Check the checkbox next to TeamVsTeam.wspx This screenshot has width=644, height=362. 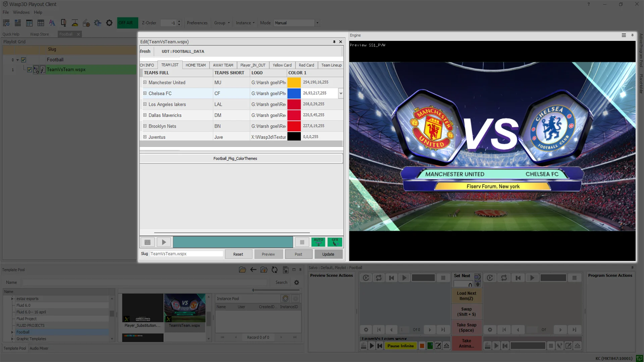(30, 69)
